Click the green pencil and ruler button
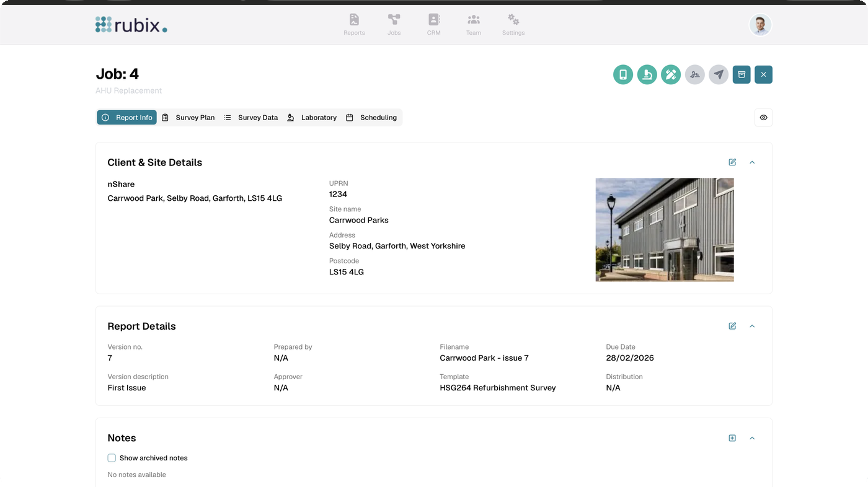Screen dimensions: 868x487 [x=671, y=75]
